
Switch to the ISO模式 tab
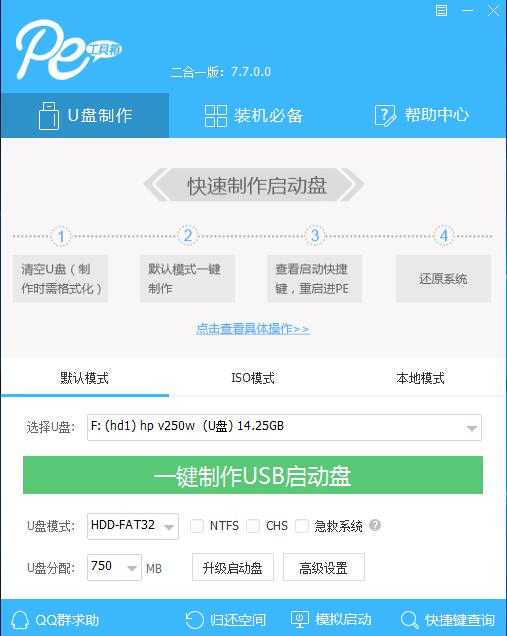point(253,378)
